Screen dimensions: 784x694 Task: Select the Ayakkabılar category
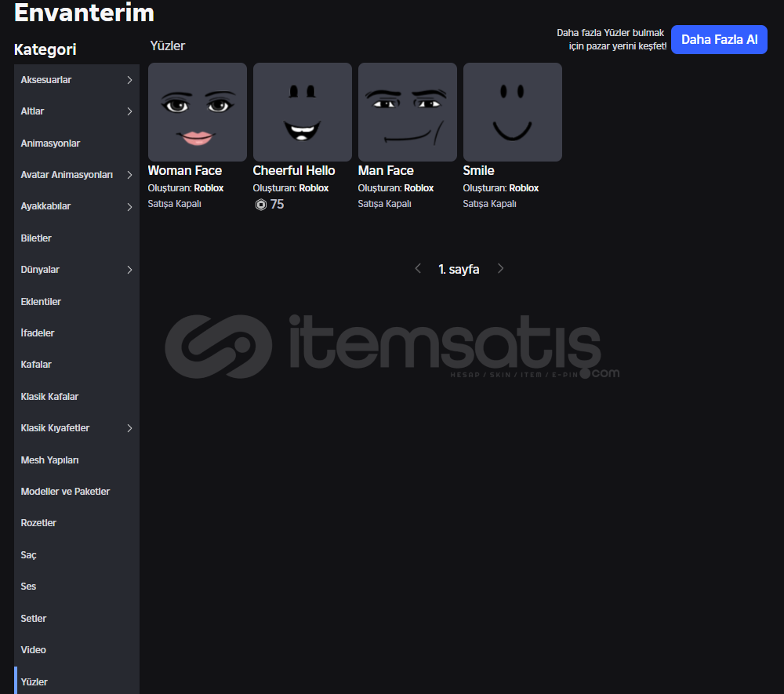click(77, 206)
